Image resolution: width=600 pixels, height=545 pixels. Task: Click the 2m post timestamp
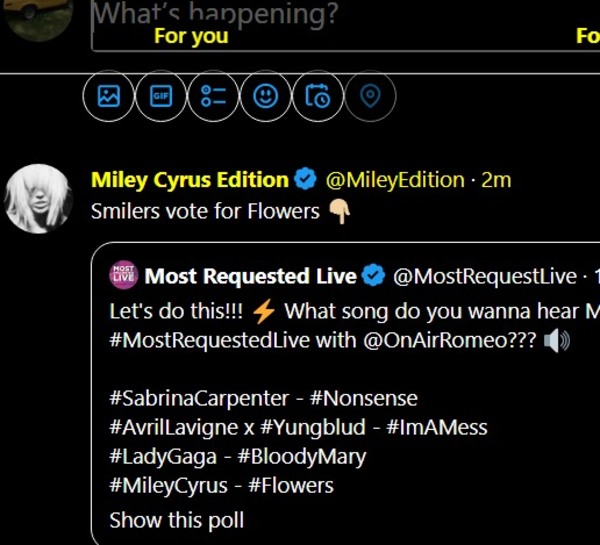point(496,180)
